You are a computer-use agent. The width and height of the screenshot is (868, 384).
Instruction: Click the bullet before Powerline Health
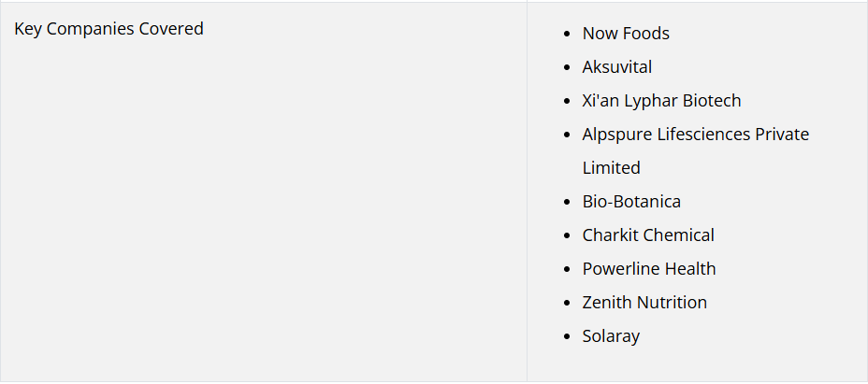pos(566,269)
